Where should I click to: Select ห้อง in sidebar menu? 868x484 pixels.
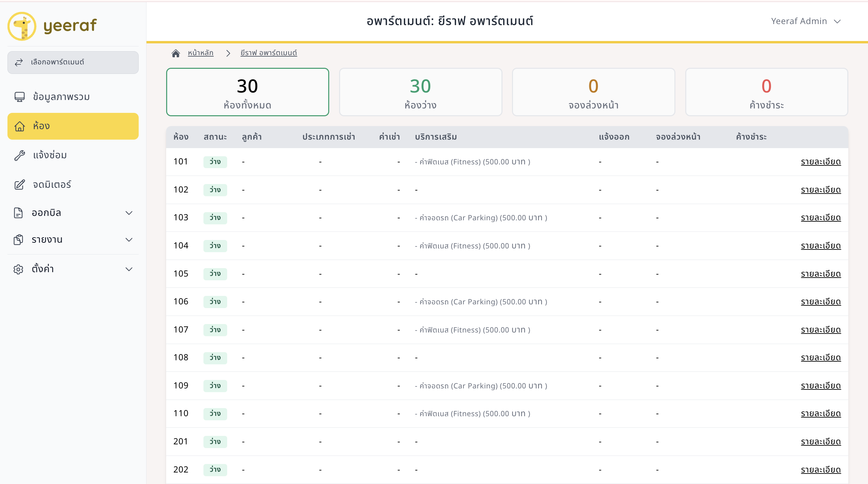[x=73, y=126]
